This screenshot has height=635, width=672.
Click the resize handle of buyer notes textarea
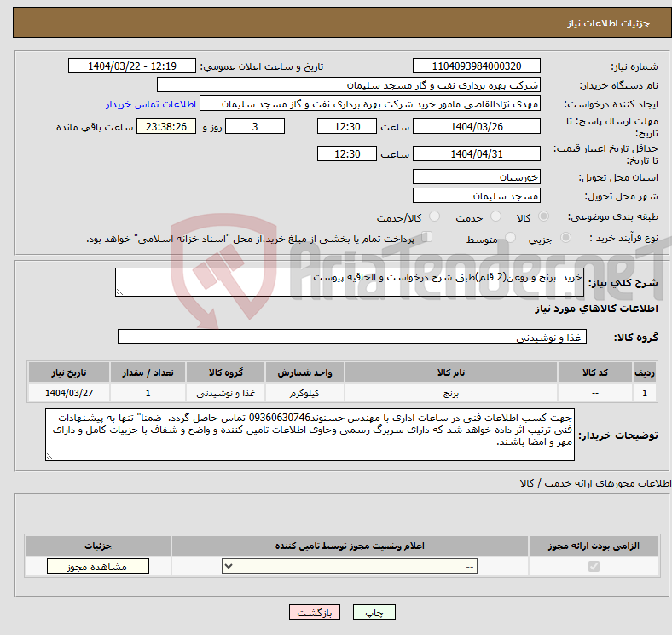pyautogui.click(x=49, y=456)
